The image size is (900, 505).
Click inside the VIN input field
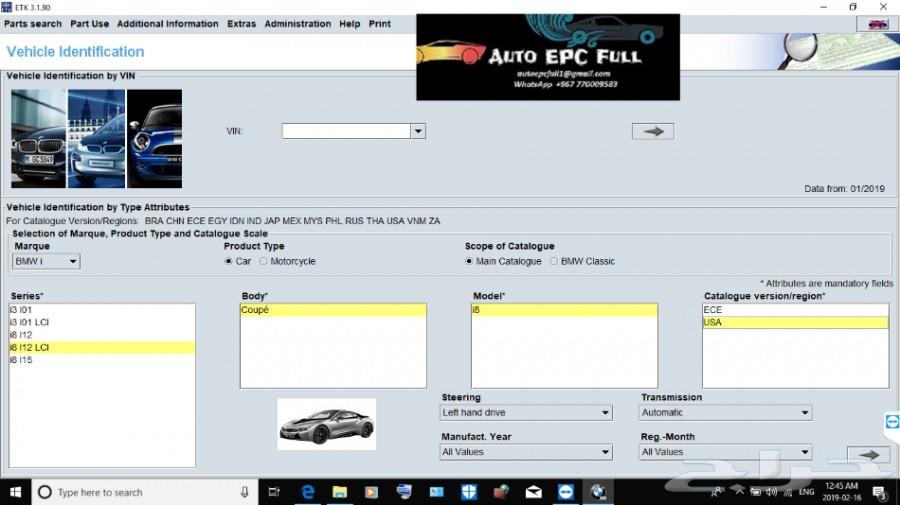[346, 131]
